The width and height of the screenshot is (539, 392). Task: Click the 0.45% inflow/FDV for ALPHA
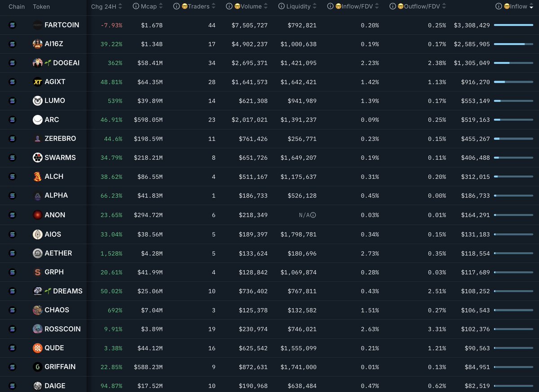tap(370, 196)
